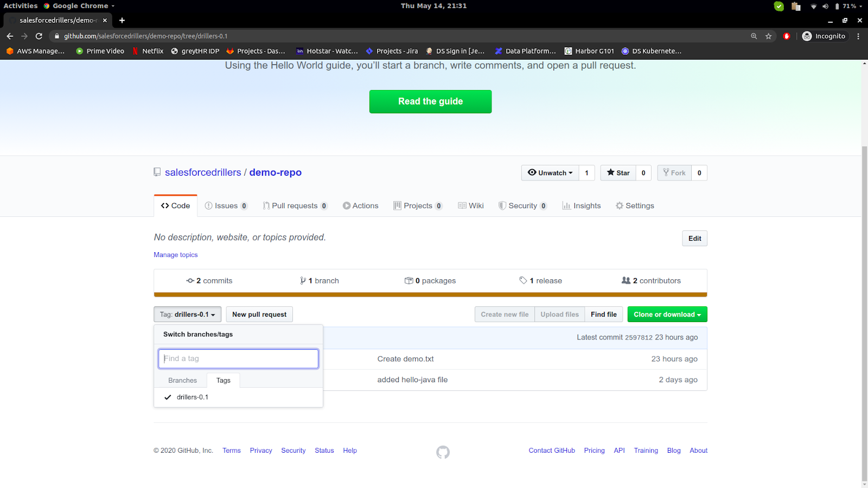This screenshot has height=488, width=868.
Task: Open the Projects tab
Action: coord(418,206)
